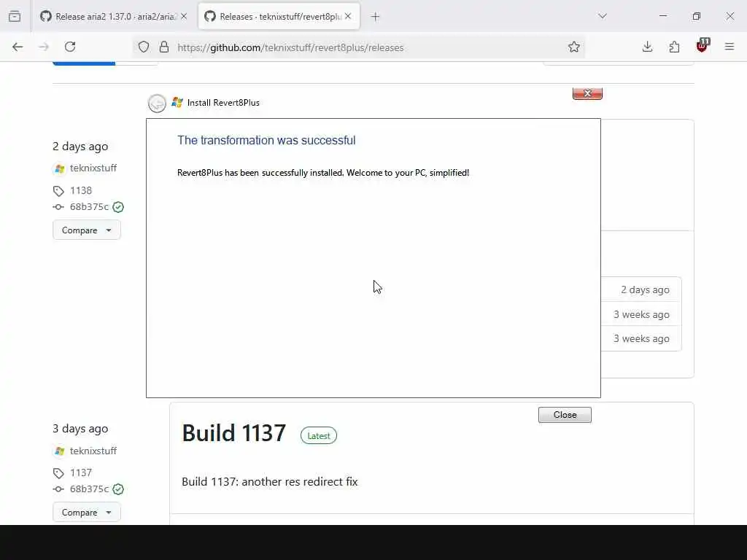Click the Install Revert8Plus title icon
The width and height of the screenshot is (747, 560).
[x=177, y=102]
